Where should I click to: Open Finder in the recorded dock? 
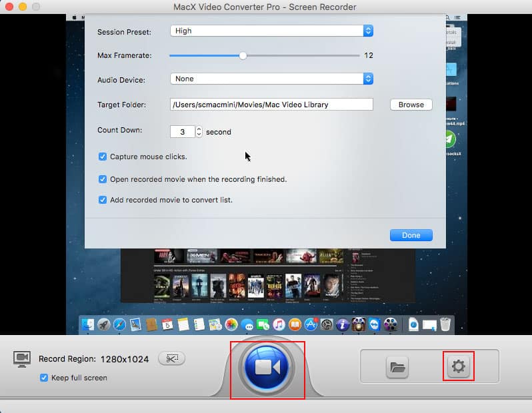pyautogui.click(x=88, y=325)
